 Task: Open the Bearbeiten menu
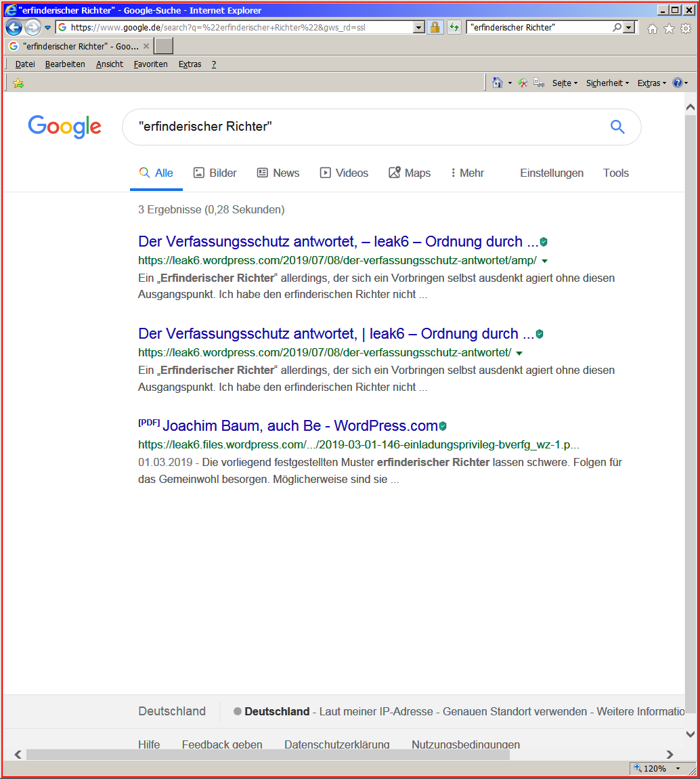(x=65, y=64)
